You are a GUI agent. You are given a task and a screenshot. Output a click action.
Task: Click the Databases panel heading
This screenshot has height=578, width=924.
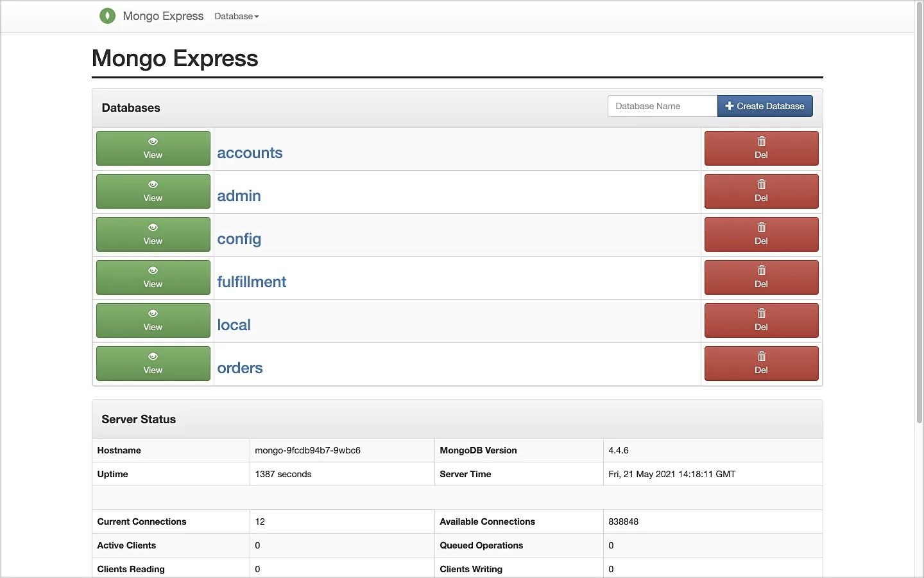pos(131,108)
